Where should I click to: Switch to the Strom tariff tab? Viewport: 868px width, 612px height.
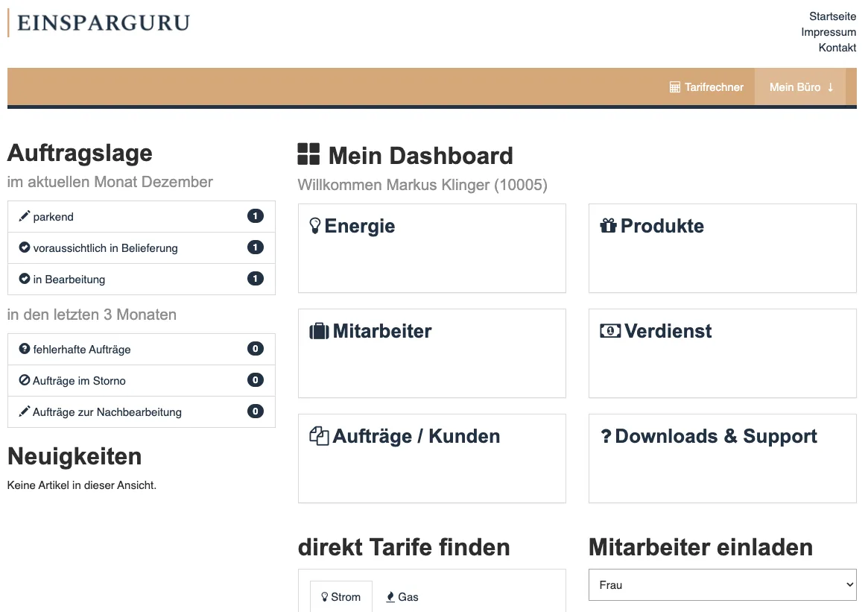point(341,597)
